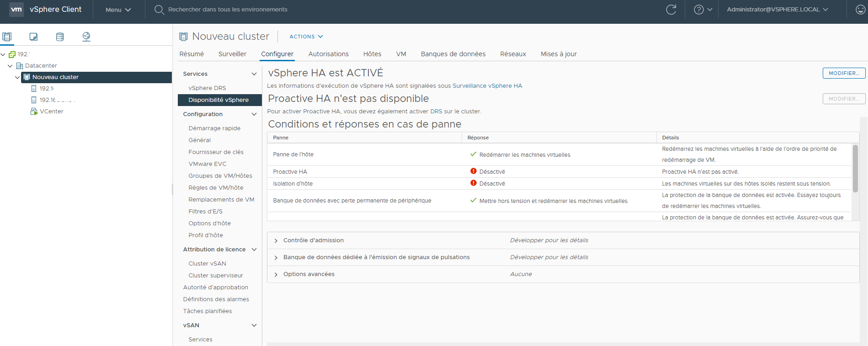Open the Storage inventory view icon
Image resolution: width=868 pixels, height=346 pixels.
60,37
